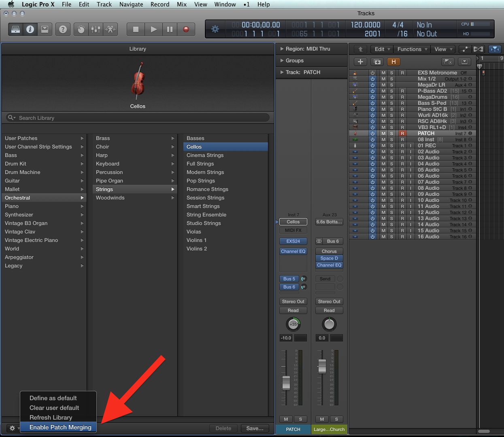Solo the Large Church aux channel strip

[x=336, y=419]
